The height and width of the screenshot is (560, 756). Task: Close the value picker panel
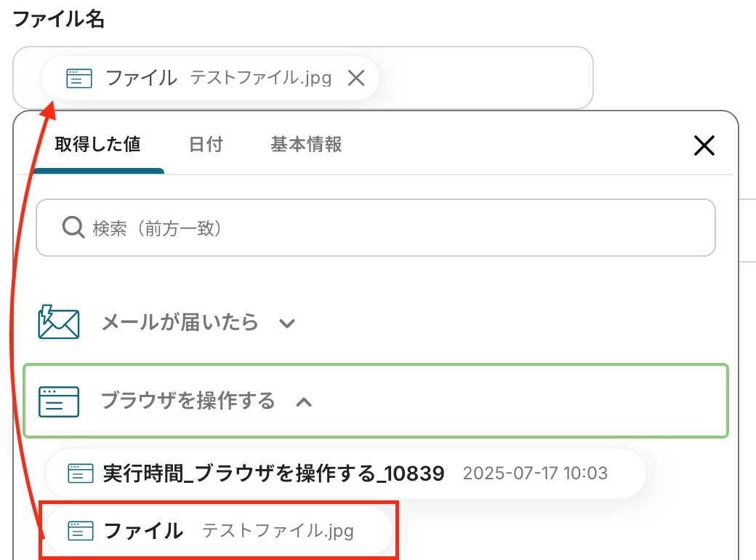(704, 145)
